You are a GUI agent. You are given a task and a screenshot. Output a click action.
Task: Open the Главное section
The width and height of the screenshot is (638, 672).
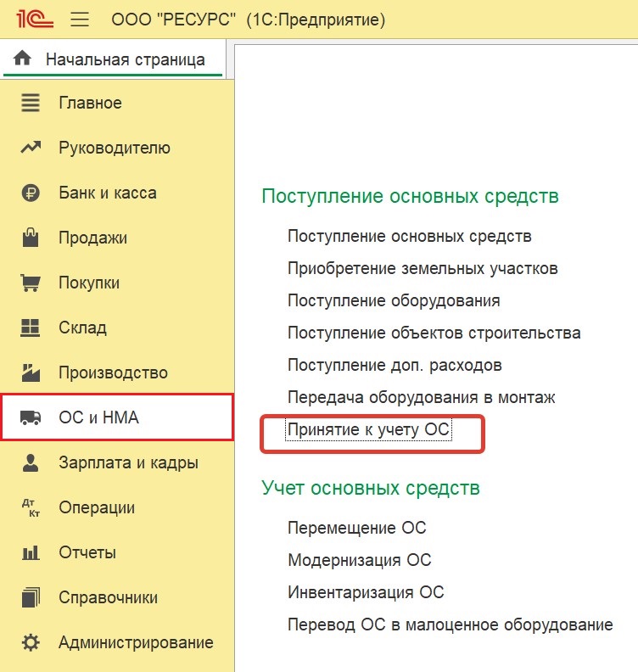point(117,103)
